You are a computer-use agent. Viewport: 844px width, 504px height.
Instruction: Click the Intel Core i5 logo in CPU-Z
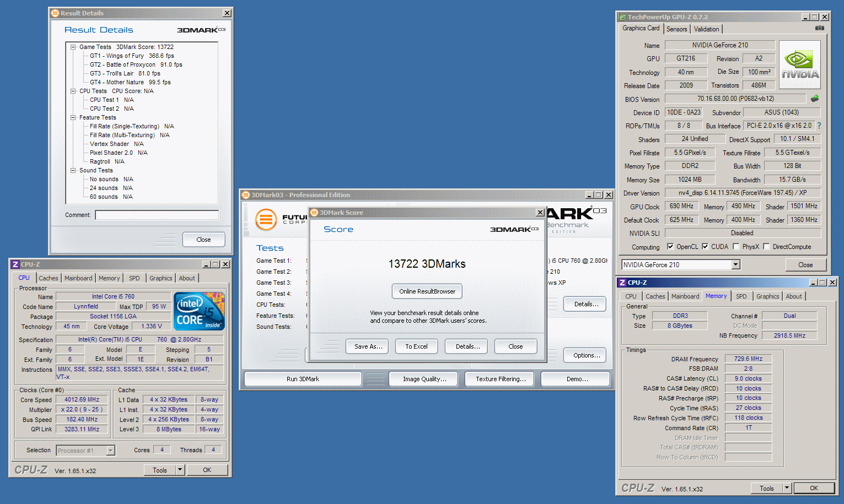tap(200, 311)
